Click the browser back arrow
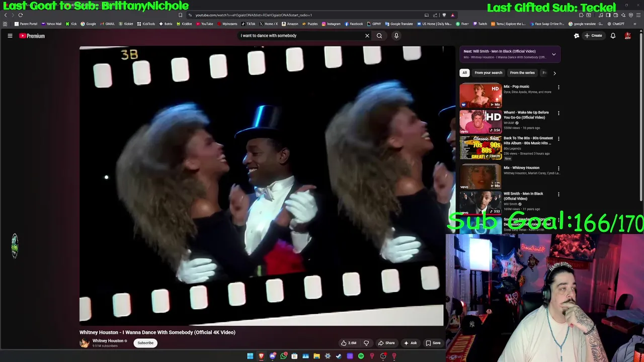The height and width of the screenshot is (362, 644). 6,15
